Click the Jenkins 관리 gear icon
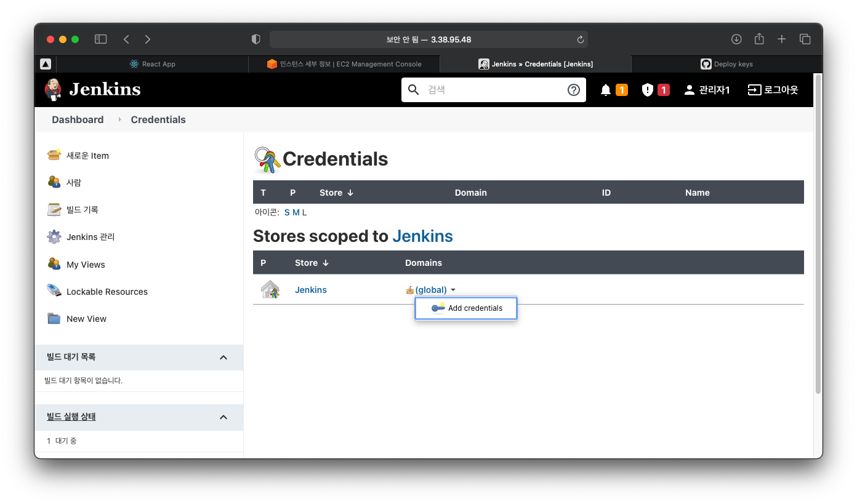The width and height of the screenshot is (857, 504). 54,236
